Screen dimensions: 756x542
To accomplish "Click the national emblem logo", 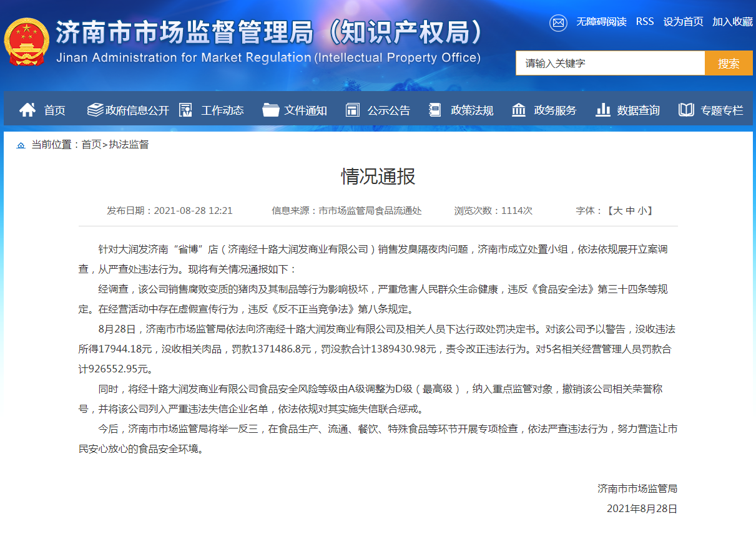I will coord(26,42).
